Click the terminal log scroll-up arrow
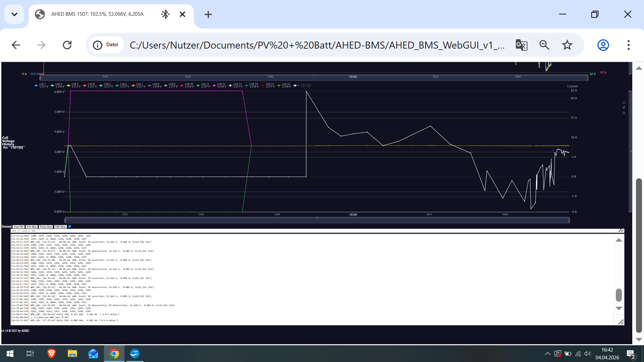This screenshot has width=644, height=362. (x=619, y=240)
